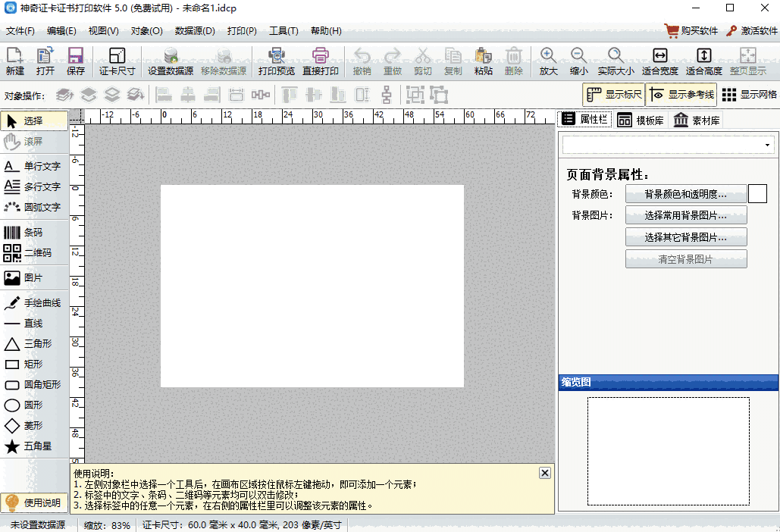This screenshot has height=532, width=780.
Task: Open 设置数据源 data source settings
Action: pyautogui.click(x=170, y=61)
